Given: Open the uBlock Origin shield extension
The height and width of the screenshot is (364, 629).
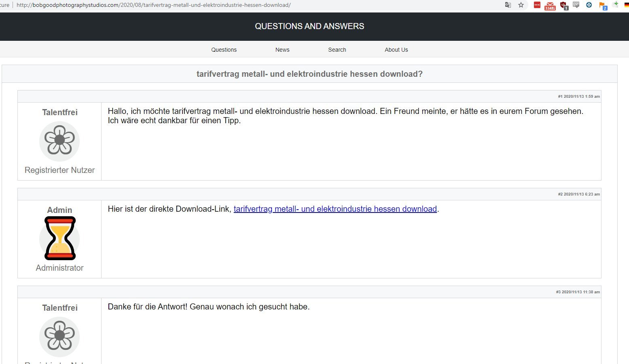Looking at the screenshot, I should point(563,5).
